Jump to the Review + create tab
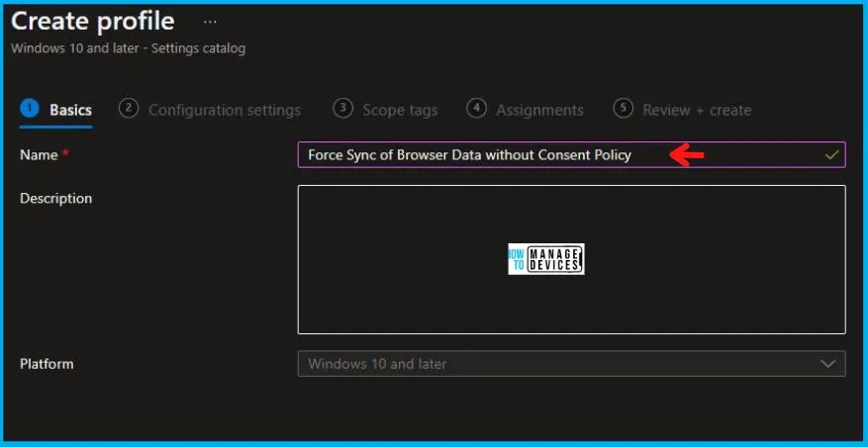The width and height of the screenshot is (868, 447). point(697,110)
